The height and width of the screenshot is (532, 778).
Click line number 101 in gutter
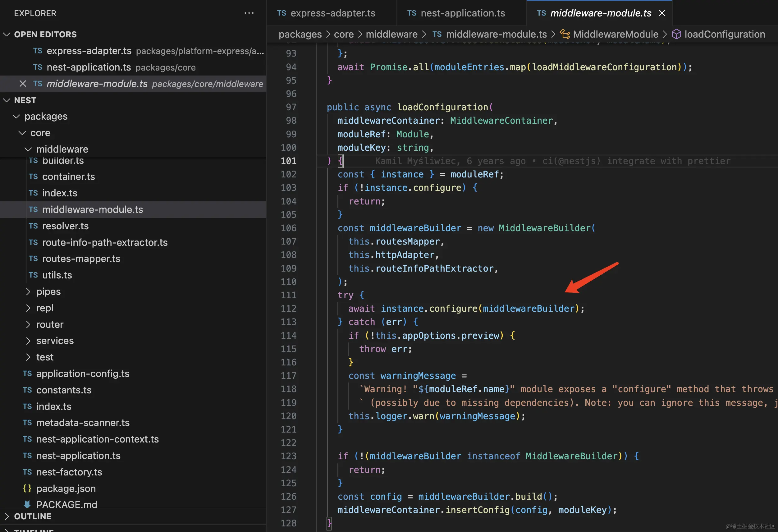point(289,161)
